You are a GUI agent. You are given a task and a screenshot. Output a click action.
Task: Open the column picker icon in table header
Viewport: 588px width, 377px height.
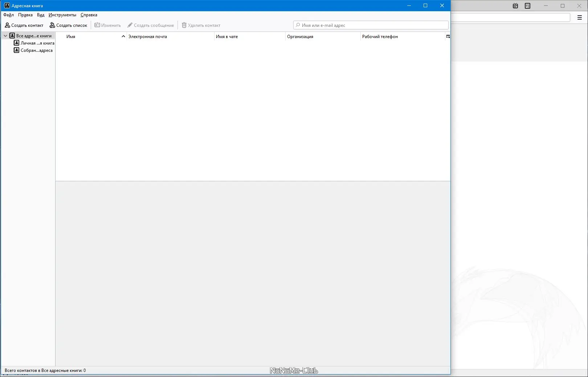point(448,36)
